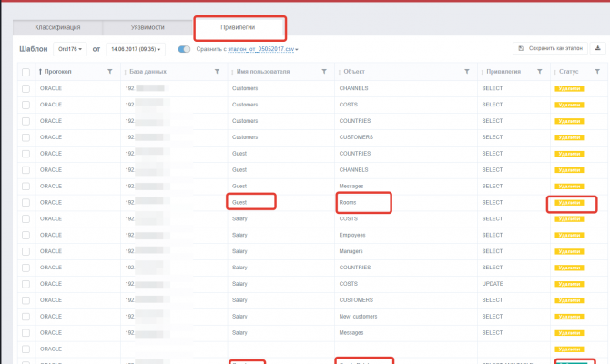Image resolution: width=610 pixels, height=364 pixels.
Task: Open the Классификация tab
Action: (x=57, y=27)
